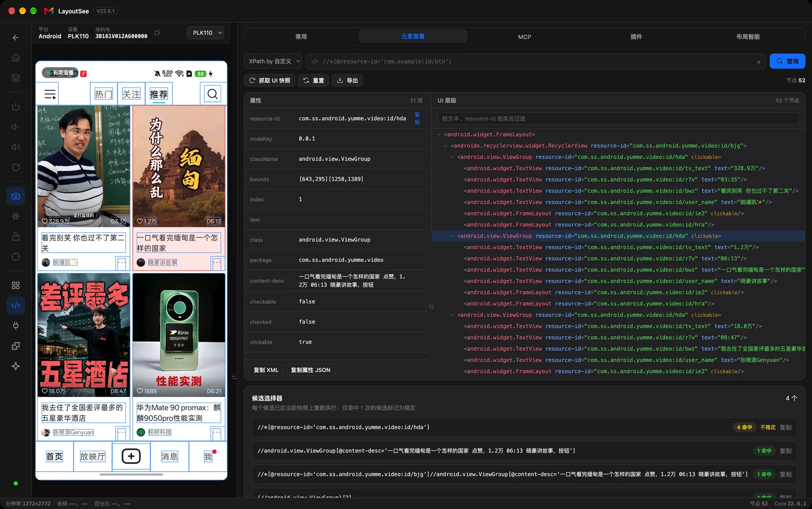Click 复制 link beside the resource-id value

(417, 118)
